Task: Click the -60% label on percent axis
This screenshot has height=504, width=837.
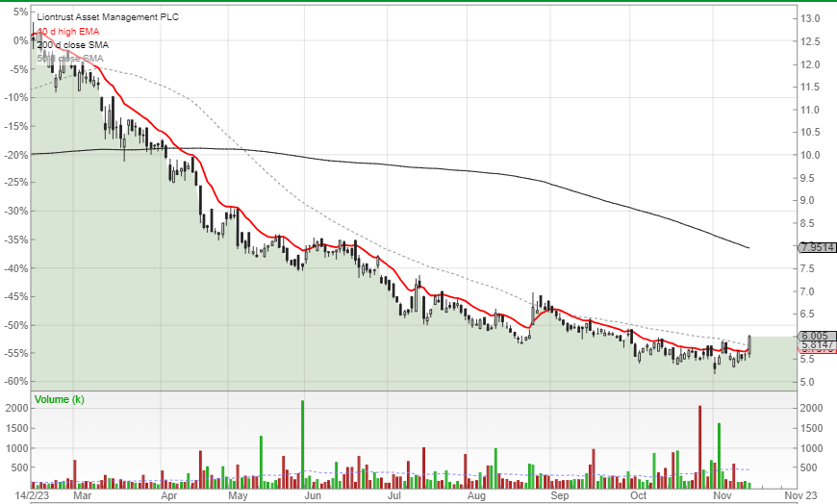Action: click(x=16, y=381)
